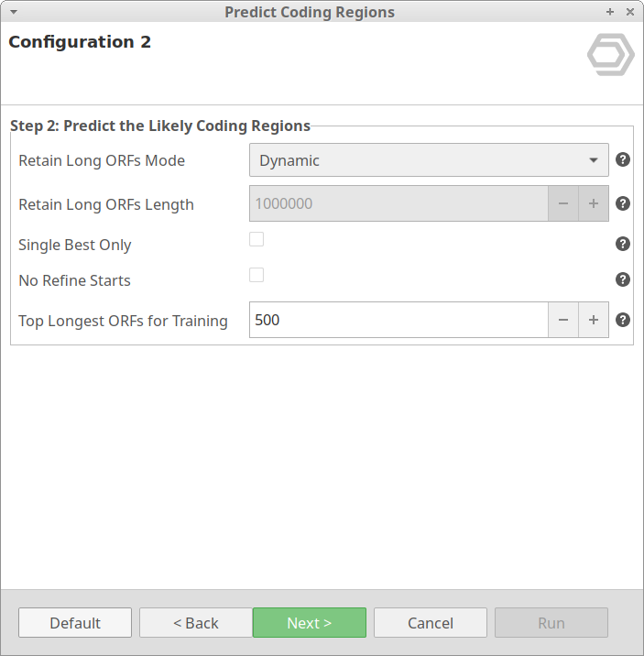644x656 pixels.
Task: Click help icon for Retain Long ORFs Length
Action: [623, 203]
